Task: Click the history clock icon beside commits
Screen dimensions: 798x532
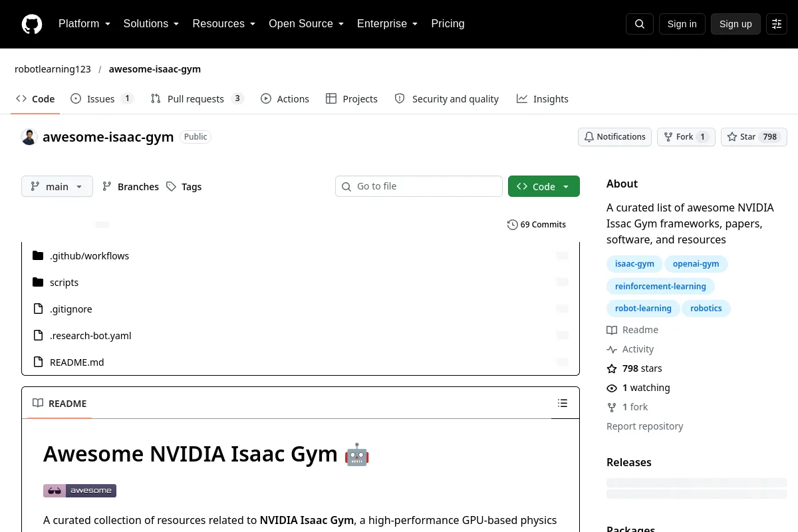Action: 512,225
